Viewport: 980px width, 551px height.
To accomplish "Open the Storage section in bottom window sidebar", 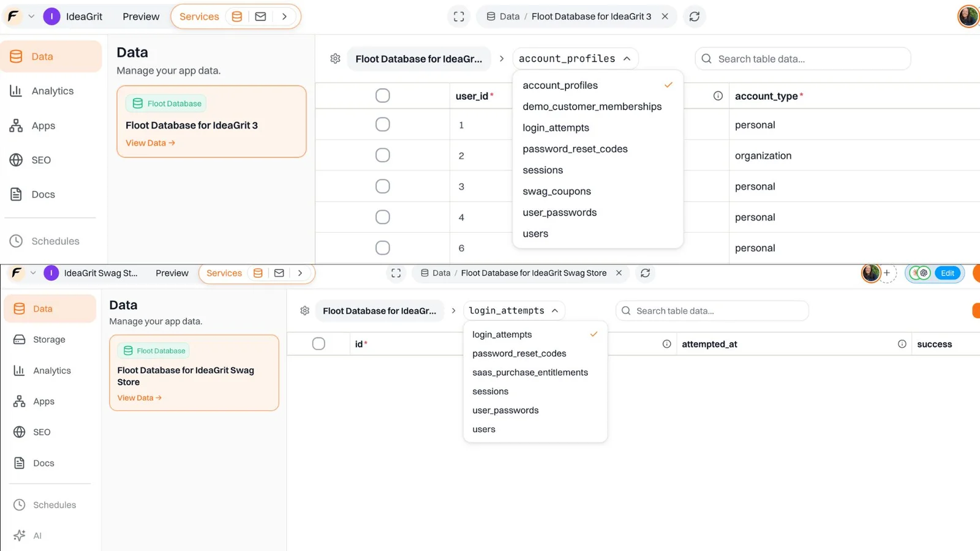I will click(50, 339).
